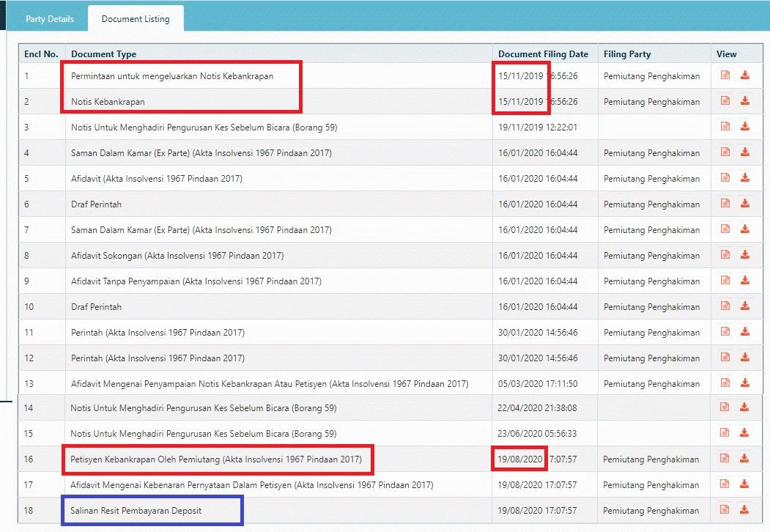Download the Perintah document in enclosure 11

pos(744,332)
